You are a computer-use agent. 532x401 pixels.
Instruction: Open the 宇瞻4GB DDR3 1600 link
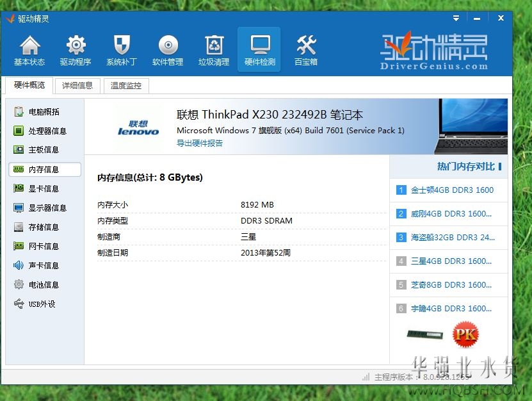(451, 309)
